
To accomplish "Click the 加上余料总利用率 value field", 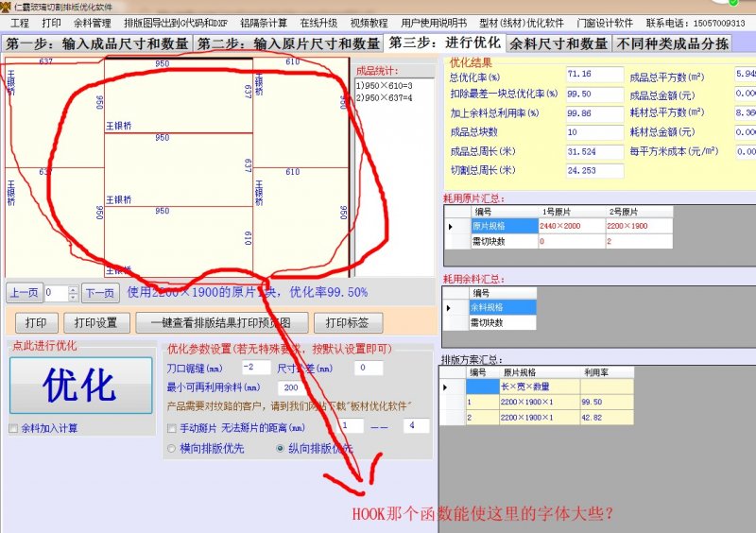I will tap(595, 113).
